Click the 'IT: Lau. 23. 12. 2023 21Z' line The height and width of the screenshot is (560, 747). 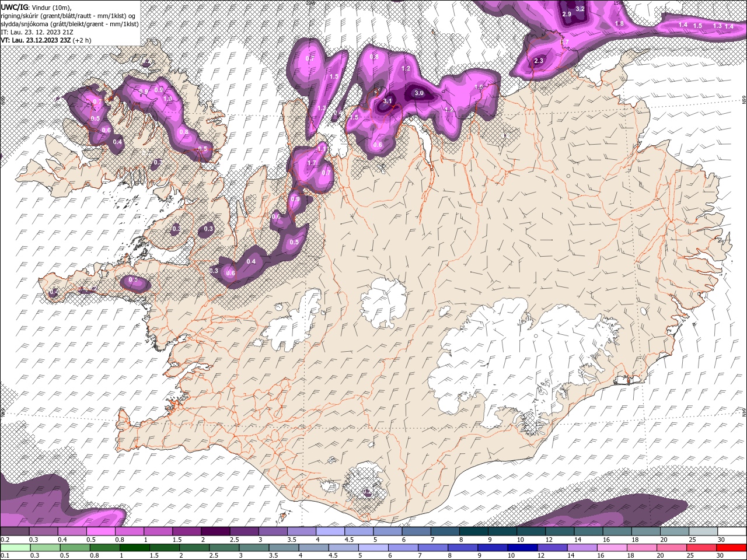[x=36, y=32]
